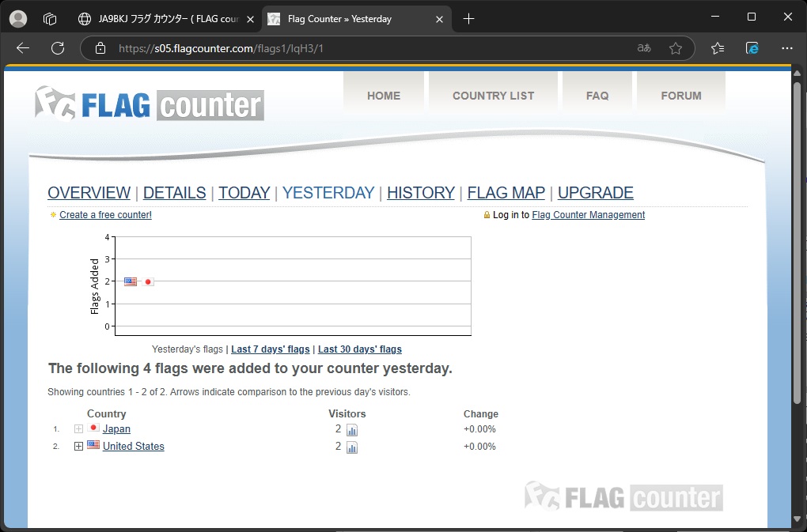This screenshot has width=807, height=532.
Task: Open the Favorites list icon
Action: point(718,48)
